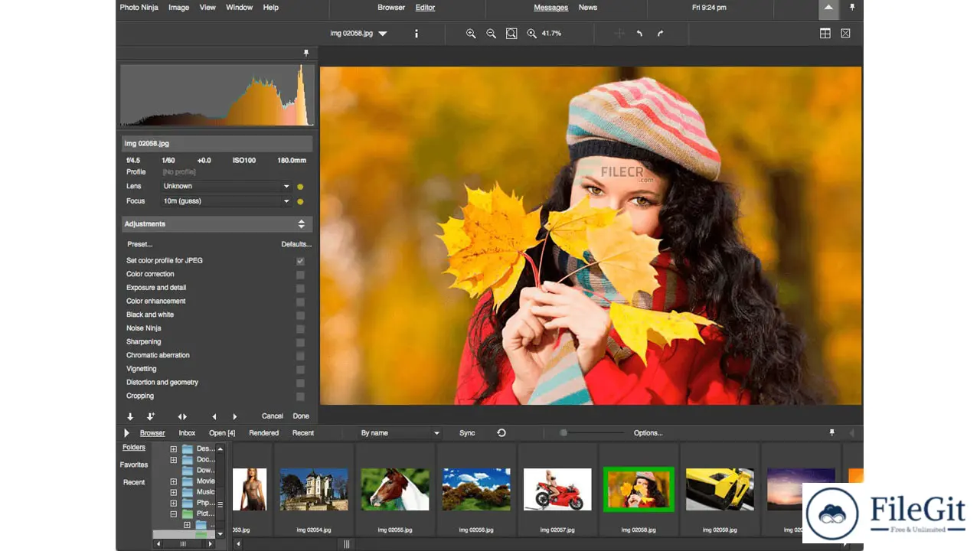Open the View menu

(x=207, y=8)
